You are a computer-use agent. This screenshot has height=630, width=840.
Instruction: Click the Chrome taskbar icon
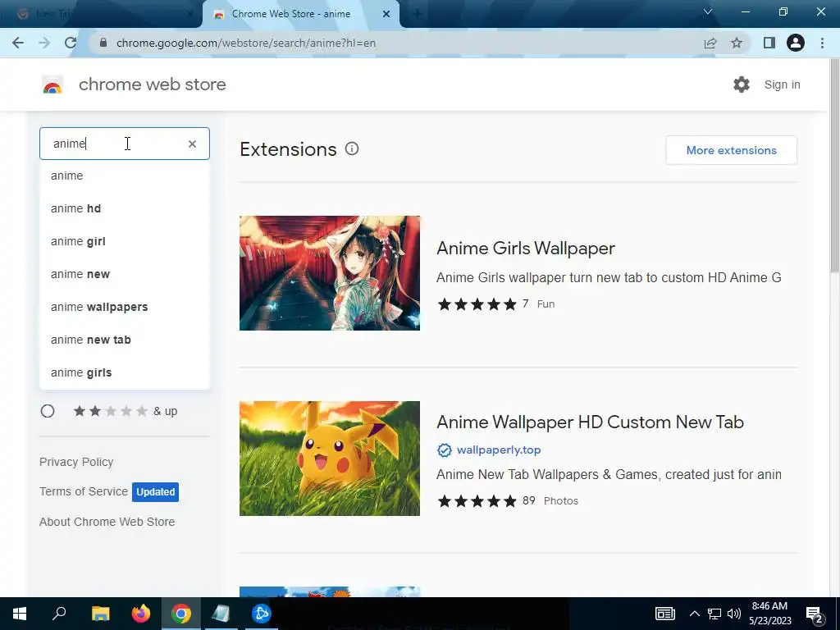coord(181,614)
